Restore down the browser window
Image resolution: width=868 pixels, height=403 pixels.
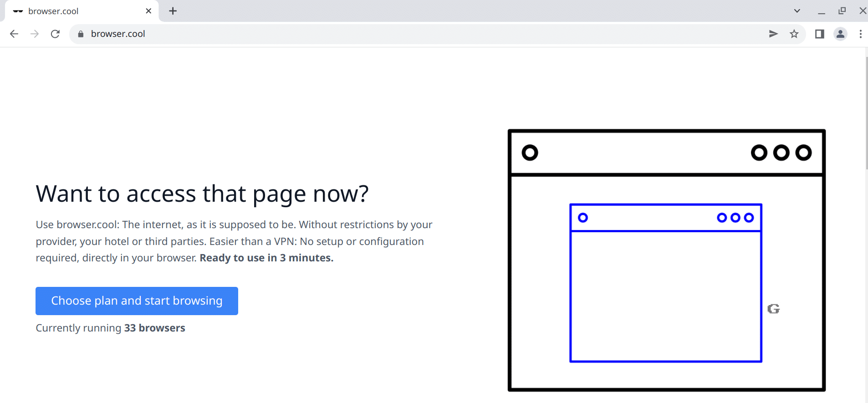point(842,11)
